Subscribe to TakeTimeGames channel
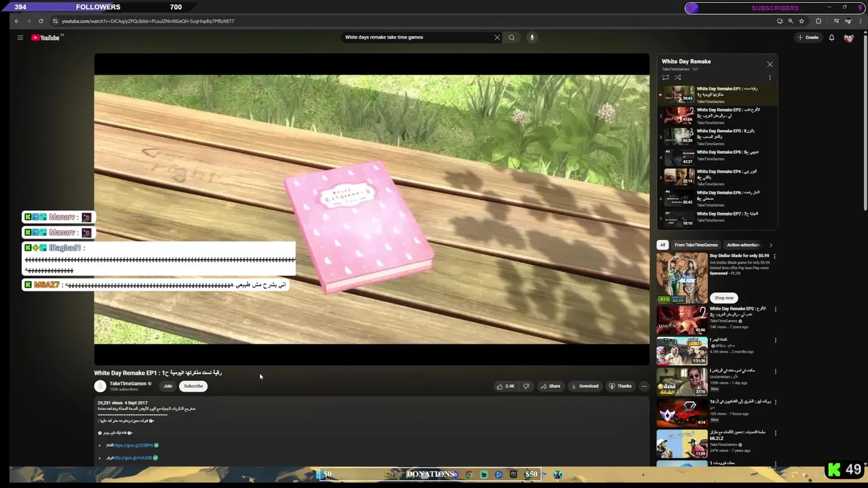868x488 pixels. pos(193,386)
